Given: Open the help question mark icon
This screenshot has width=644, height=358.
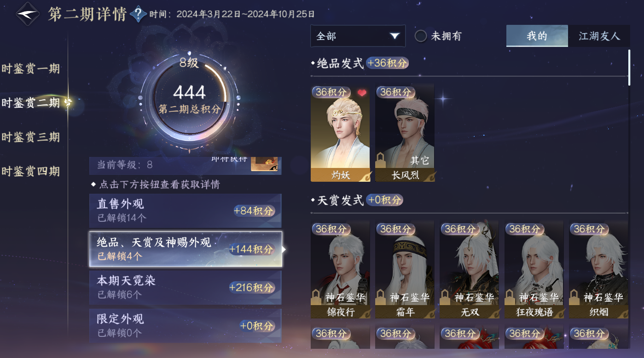Looking at the screenshot, I should click(x=138, y=15).
